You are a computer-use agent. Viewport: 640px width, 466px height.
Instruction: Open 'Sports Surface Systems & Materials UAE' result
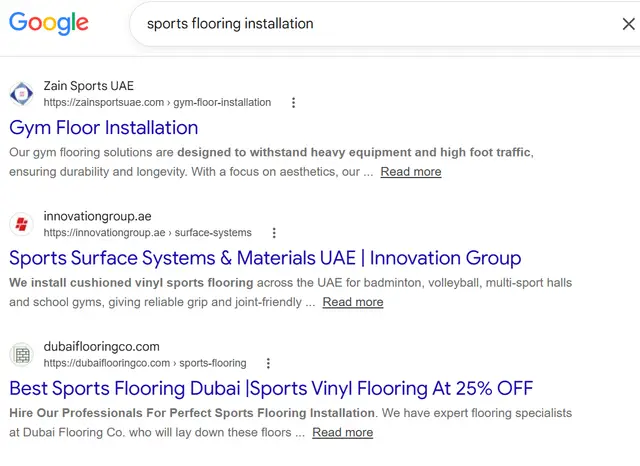point(265,258)
